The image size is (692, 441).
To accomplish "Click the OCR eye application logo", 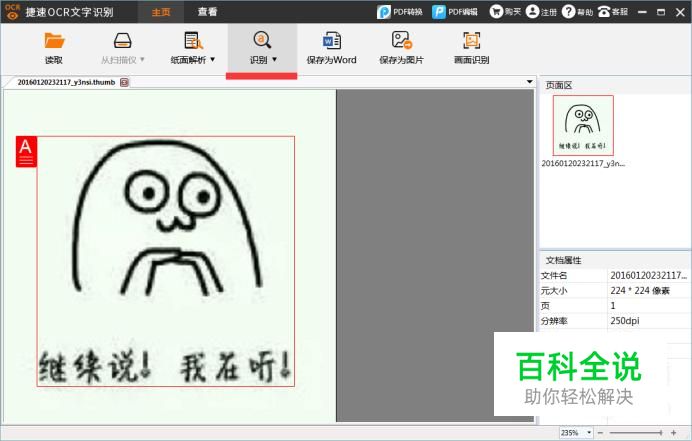I will coord(12,12).
